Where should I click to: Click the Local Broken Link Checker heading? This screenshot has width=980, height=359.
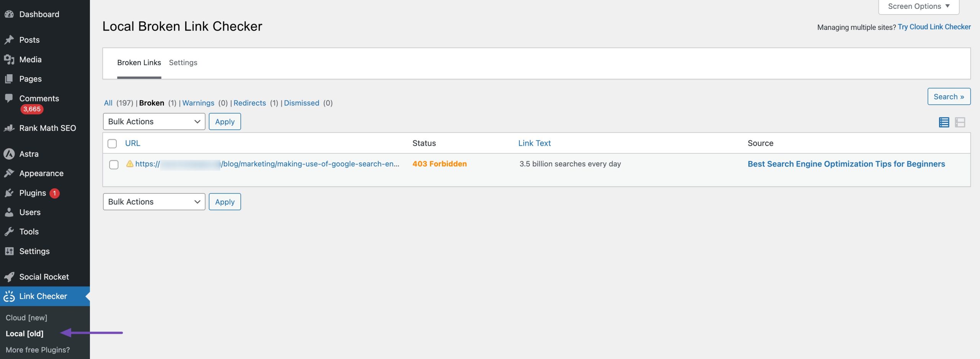pyautogui.click(x=182, y=26)
